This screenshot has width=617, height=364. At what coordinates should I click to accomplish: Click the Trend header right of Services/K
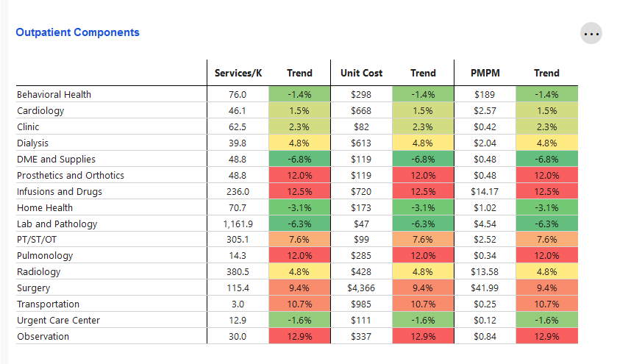(299, 73)
